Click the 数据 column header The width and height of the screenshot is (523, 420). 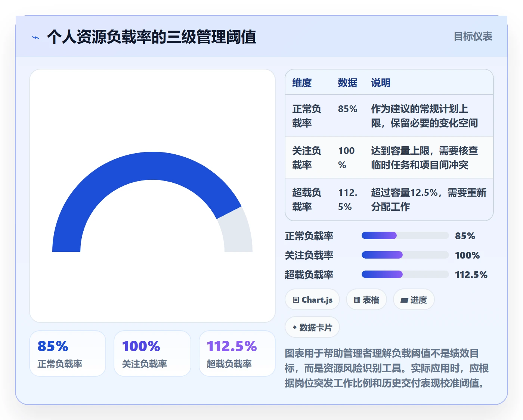click(347, 83)
